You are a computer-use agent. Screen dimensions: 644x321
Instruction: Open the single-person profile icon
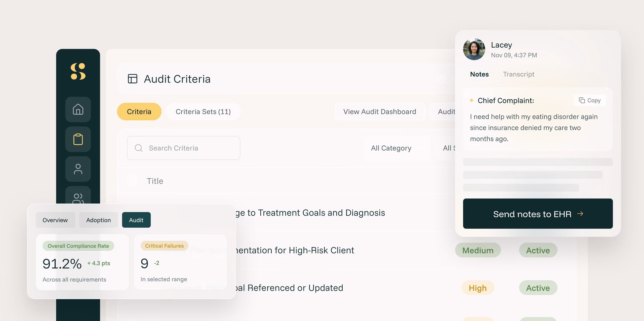point(78,169)
